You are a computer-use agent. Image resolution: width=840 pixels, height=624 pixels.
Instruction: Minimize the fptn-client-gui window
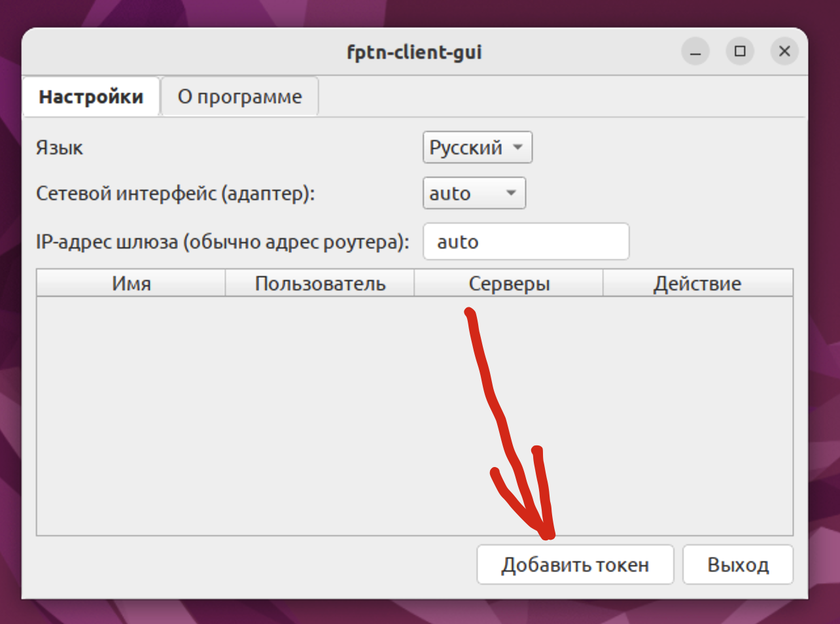(x=695, y=52)
